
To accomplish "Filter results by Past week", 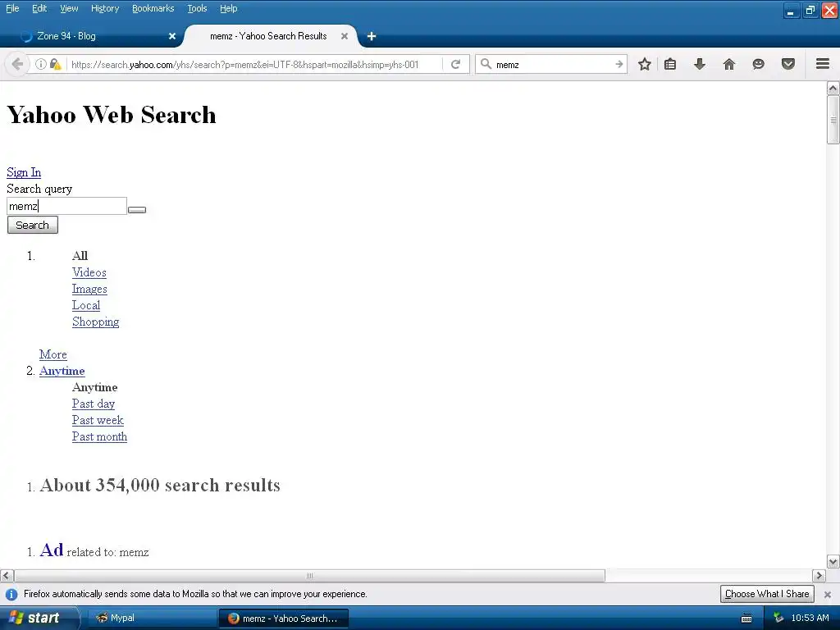I will coord(98,420).
